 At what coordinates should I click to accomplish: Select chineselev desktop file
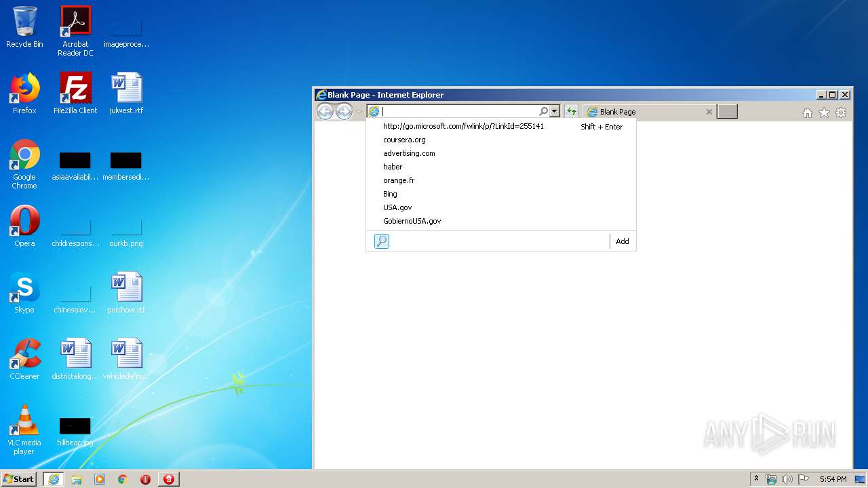point(75,299)
